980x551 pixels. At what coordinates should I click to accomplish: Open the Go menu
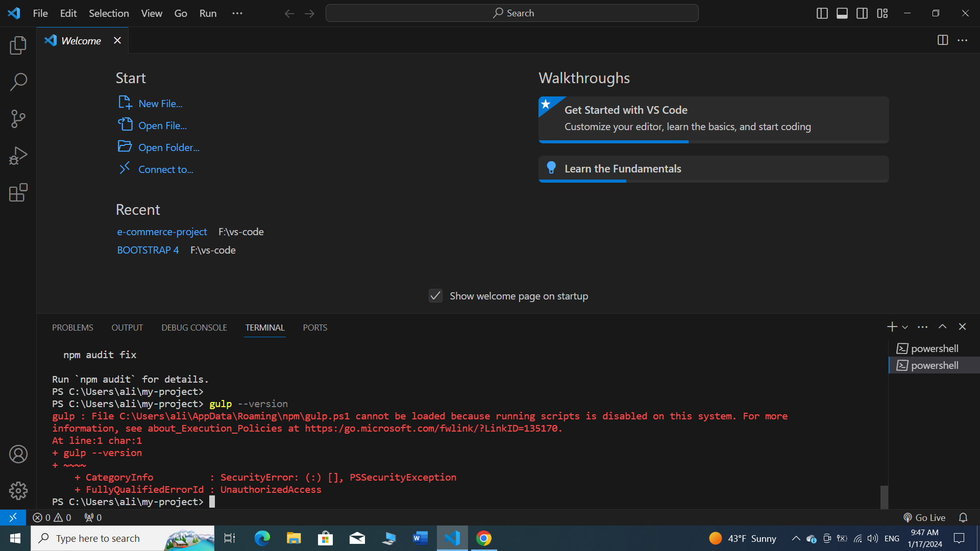tap(181, 13)
